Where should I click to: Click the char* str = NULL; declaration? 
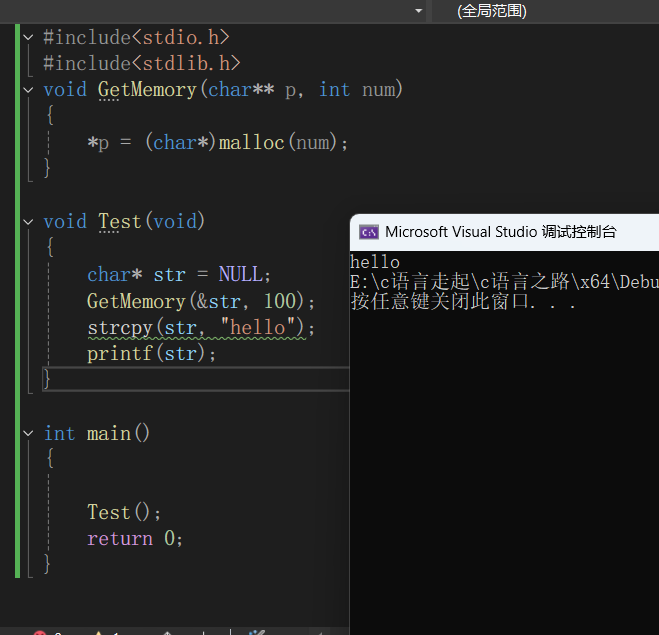179,275
